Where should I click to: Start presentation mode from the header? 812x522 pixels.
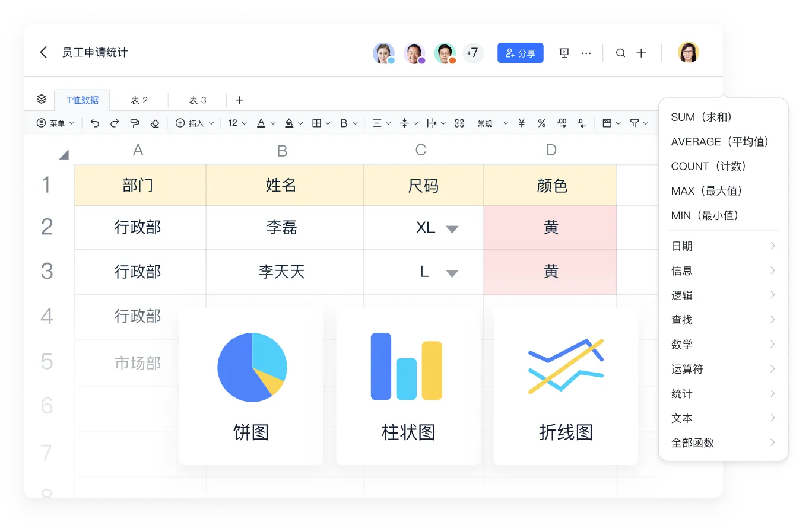point(564,53)
